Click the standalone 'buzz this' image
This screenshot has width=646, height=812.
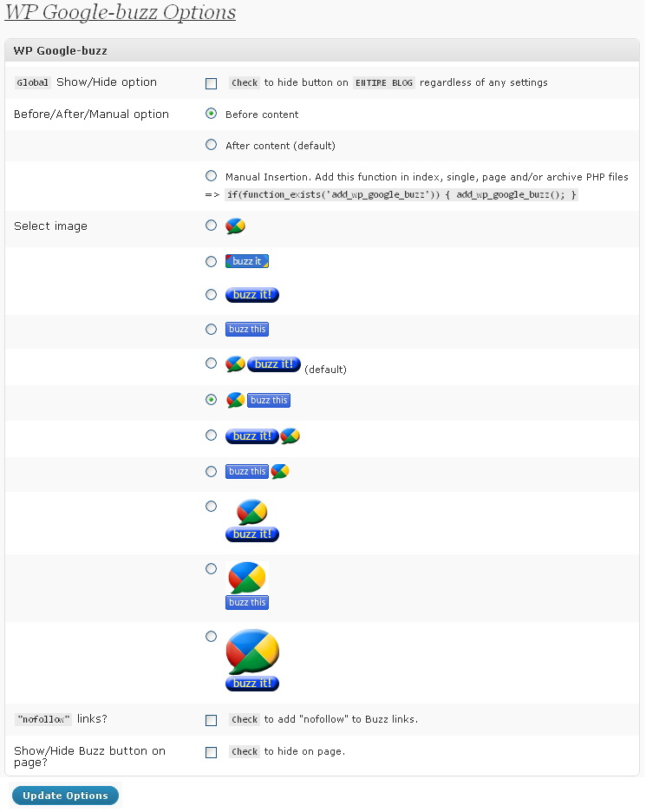click(x=247, y=330)
